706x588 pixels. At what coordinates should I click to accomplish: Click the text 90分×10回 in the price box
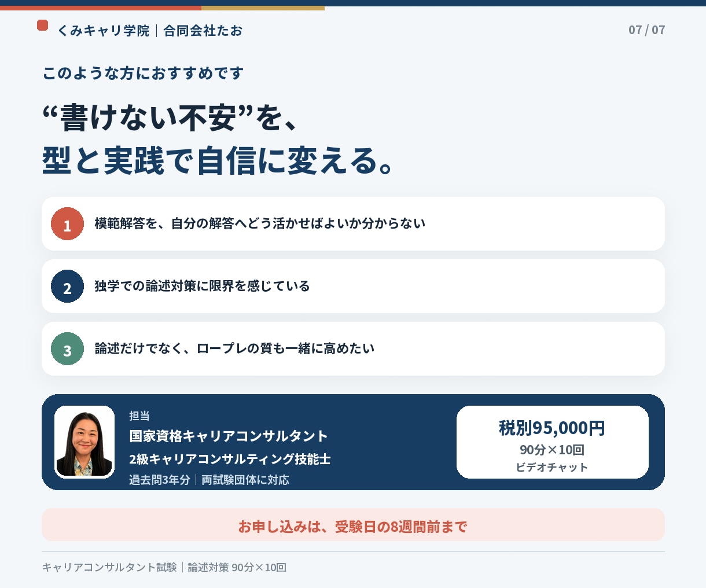[x=552, y=450]
